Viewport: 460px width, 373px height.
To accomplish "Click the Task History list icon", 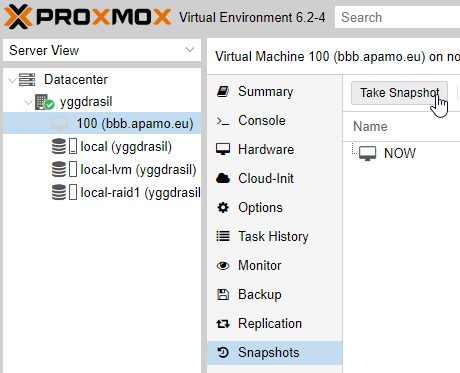I will tap(223, 236).
